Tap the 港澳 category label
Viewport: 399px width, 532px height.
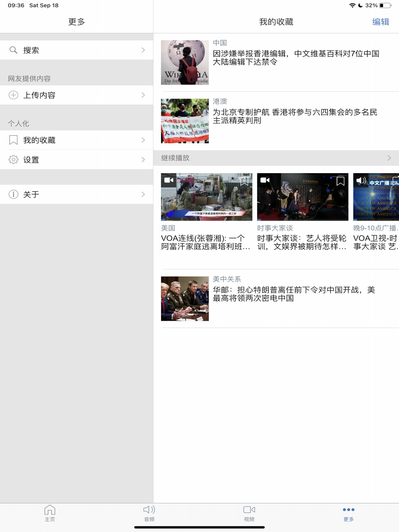coord(220,101)
